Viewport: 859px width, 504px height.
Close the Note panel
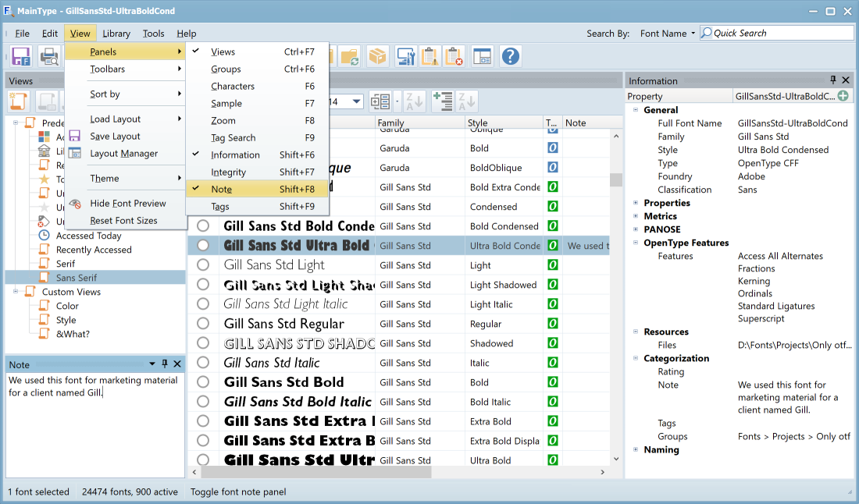click(x=177, y=364)
